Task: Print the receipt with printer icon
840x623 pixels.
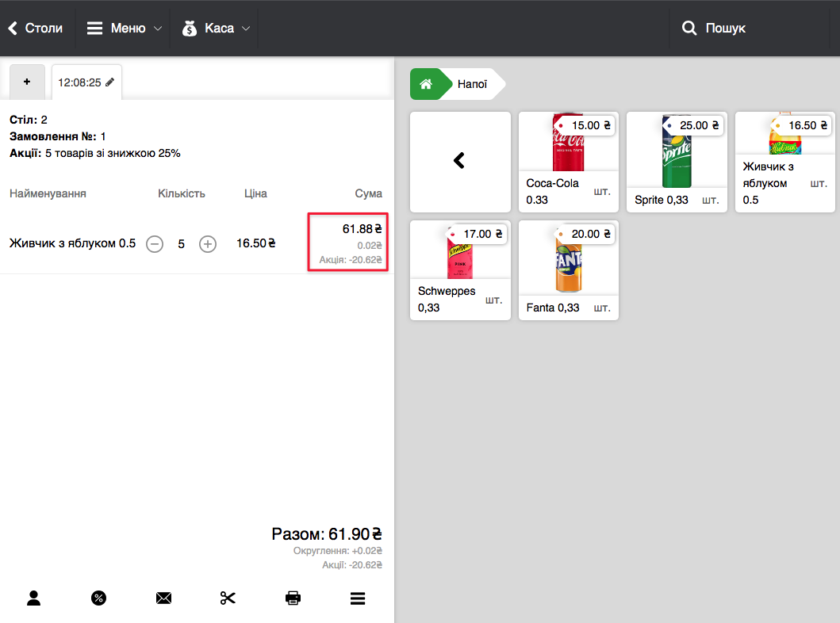Action: coord(293,598)
